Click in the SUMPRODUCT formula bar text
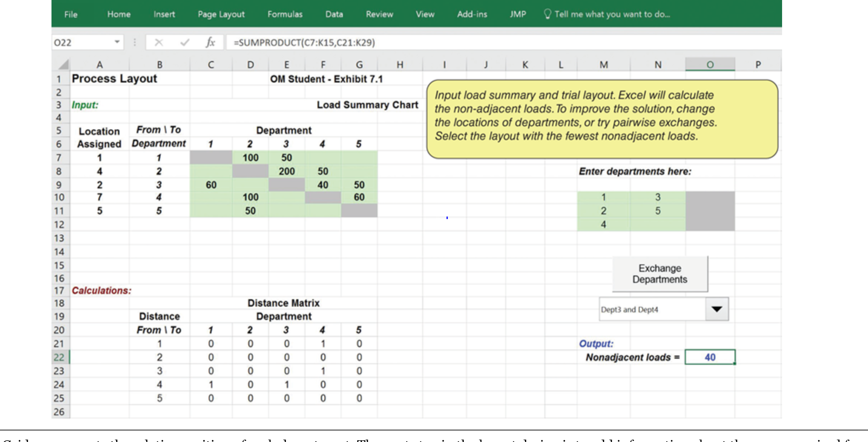The image size is (868, 442). (x=304, y=43)
